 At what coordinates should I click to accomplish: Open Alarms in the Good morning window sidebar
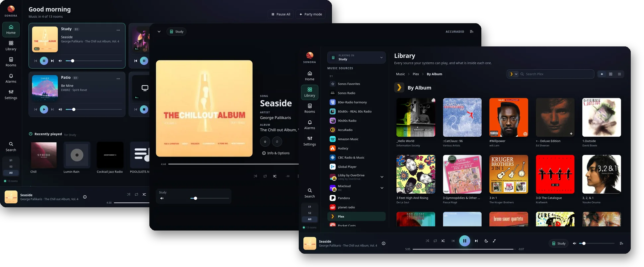pos(11,78)
